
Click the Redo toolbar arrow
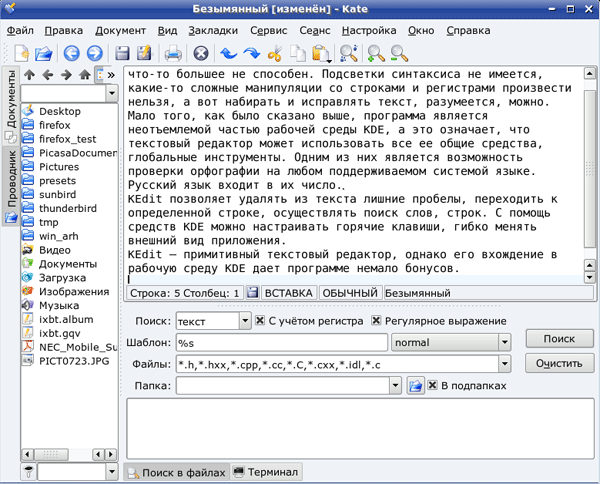251,53
